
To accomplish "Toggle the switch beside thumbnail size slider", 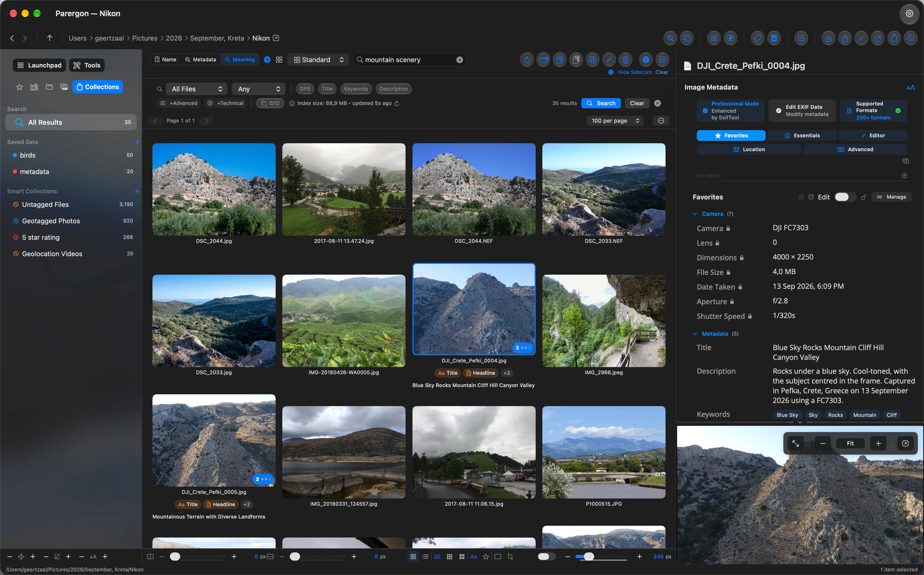I will click(x=546, y=557).
